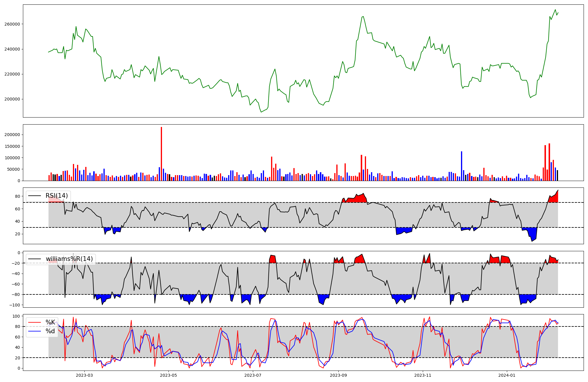The width and height of the screenshot is (588, 382).
Task: Select the %d legend text
Action: [50, 331]
